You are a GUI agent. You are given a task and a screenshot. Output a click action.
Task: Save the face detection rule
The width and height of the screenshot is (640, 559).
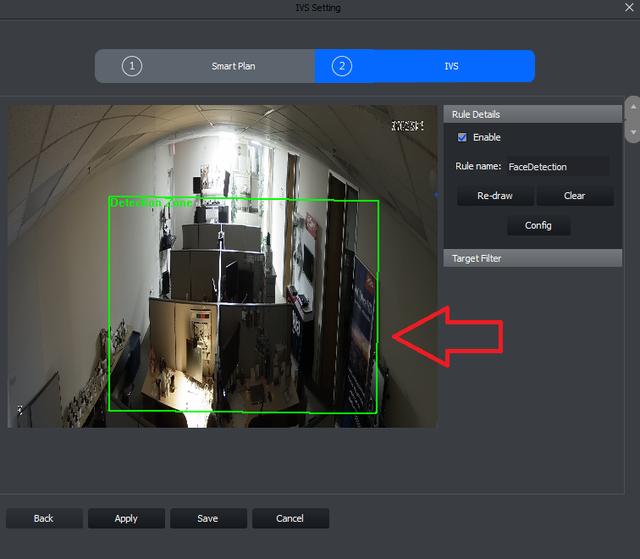(208, 519)
